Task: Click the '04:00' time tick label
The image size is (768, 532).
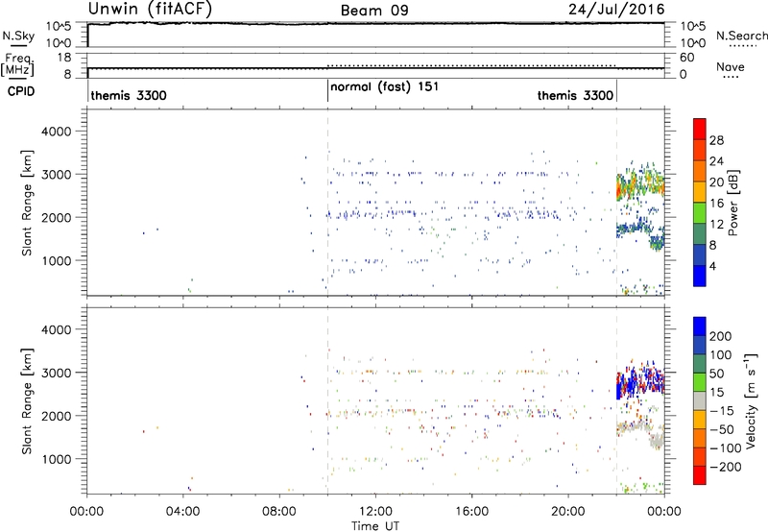Action: (x=183, y=511)
